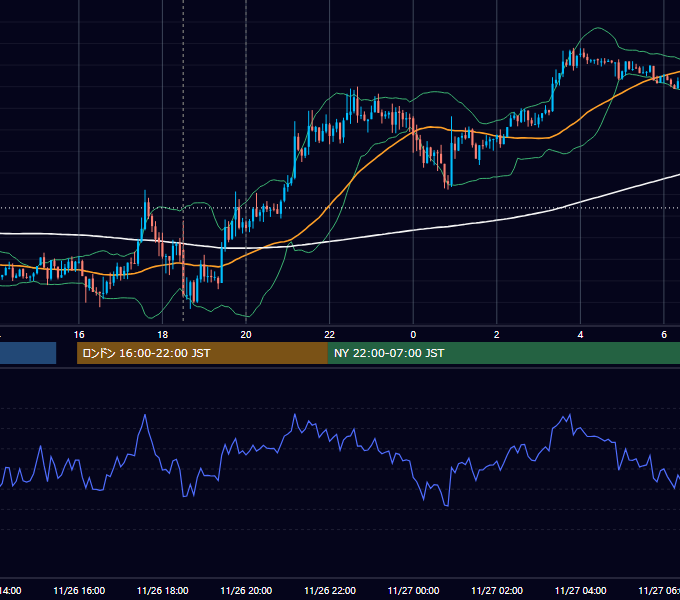Click hour label 18 on chart axis
Image resolution: width=680 pixels, height=600 pixels.
162,335
